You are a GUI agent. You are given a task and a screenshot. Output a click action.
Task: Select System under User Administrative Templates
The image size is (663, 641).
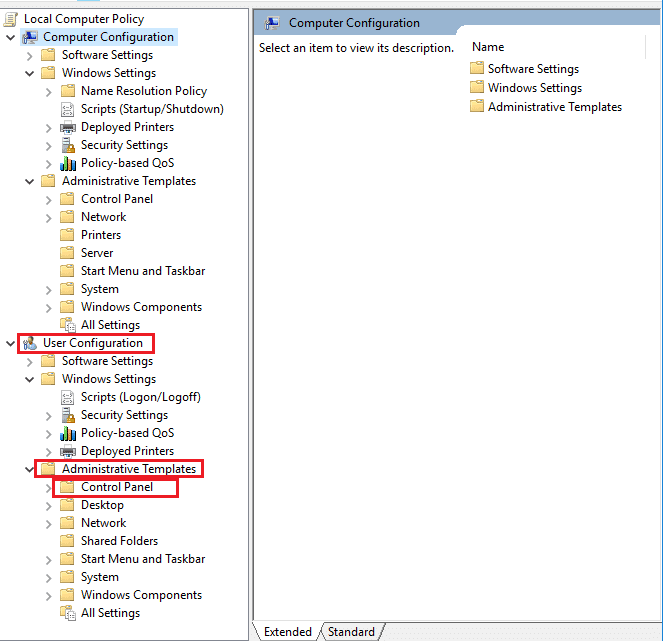100,577
